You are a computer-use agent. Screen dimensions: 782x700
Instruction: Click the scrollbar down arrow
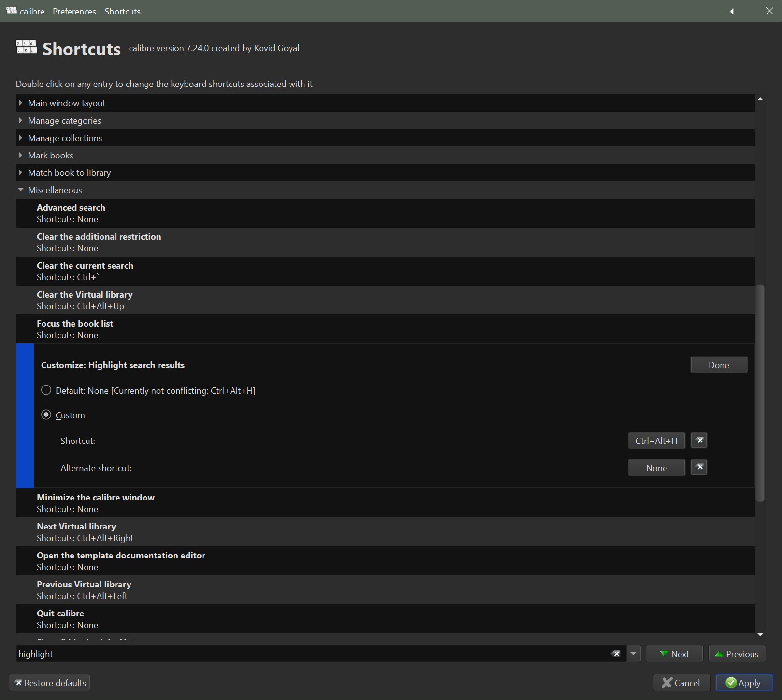(760, 635)
